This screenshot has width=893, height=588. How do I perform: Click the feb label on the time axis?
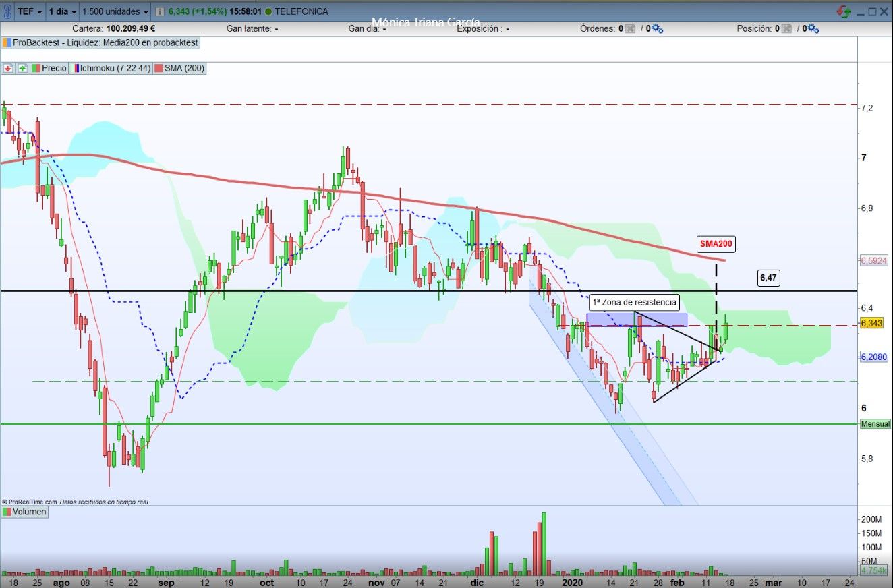(677, 583)
